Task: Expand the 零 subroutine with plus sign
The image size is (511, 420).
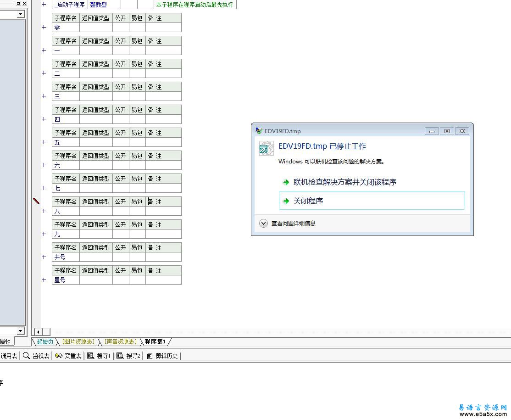Action: click(x=44, y=28)
